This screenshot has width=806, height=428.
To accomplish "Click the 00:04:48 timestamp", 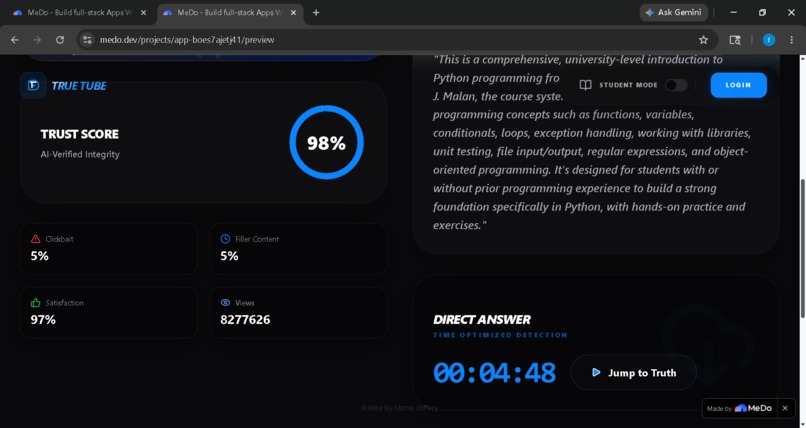I will click(x=494, y=373).
